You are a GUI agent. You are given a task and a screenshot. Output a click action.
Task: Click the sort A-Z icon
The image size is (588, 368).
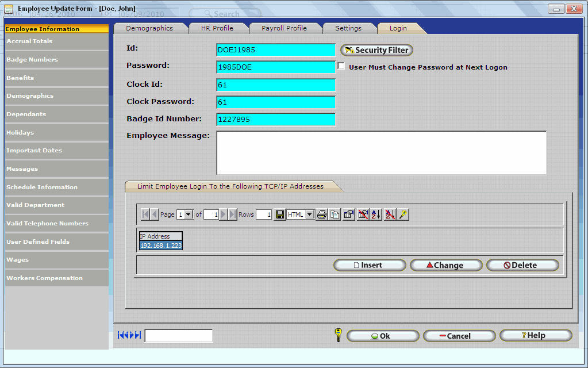[376, 214]
